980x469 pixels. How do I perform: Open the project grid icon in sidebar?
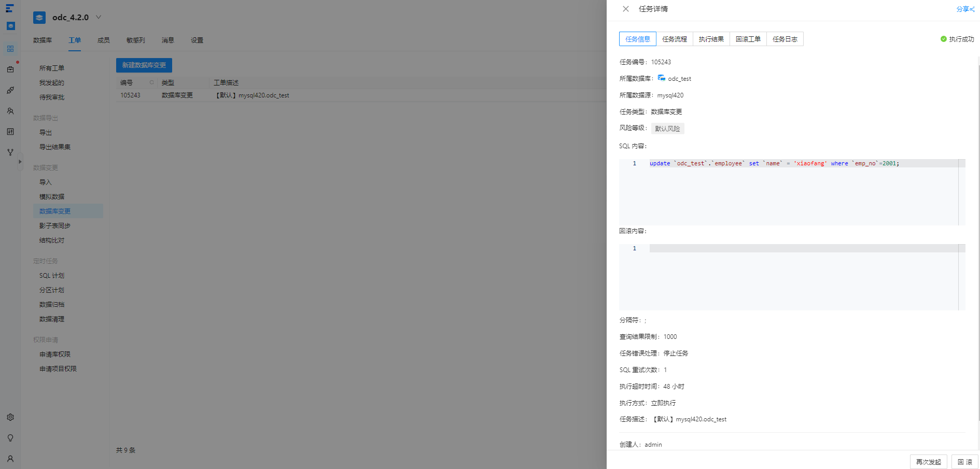click(x=10, y=49)
